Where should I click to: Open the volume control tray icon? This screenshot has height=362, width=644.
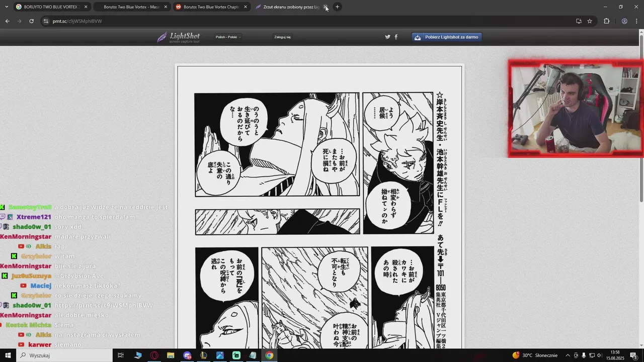pyautogui.click(x=600, y=355)
